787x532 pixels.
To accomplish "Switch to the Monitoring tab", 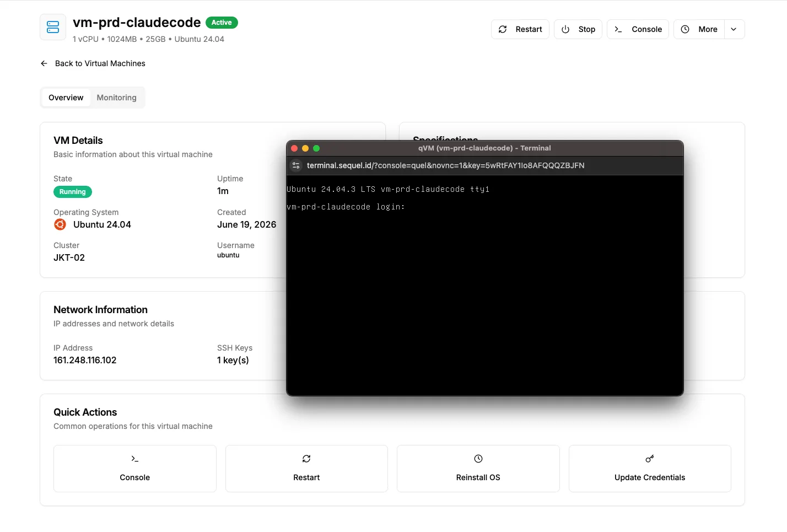I will pos(116,98).
